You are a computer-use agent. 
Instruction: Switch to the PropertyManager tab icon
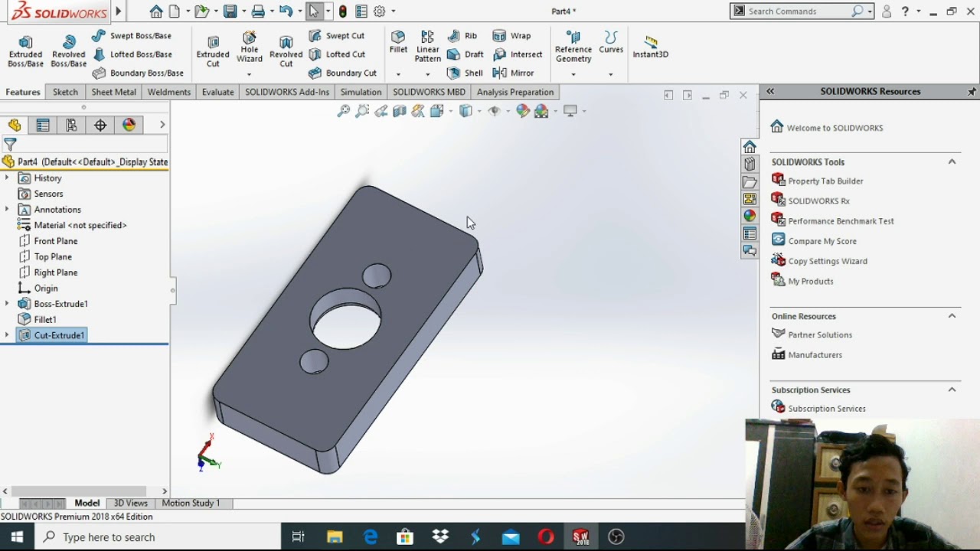tap(43, 125)
